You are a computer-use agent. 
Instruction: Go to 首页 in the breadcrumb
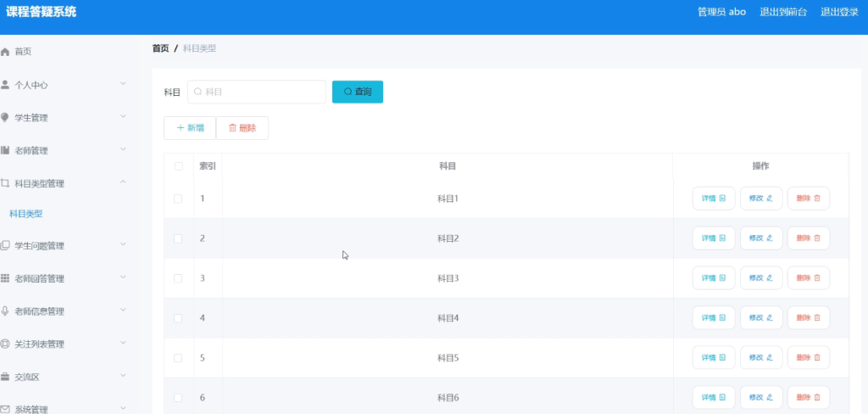tap(160, 48)
